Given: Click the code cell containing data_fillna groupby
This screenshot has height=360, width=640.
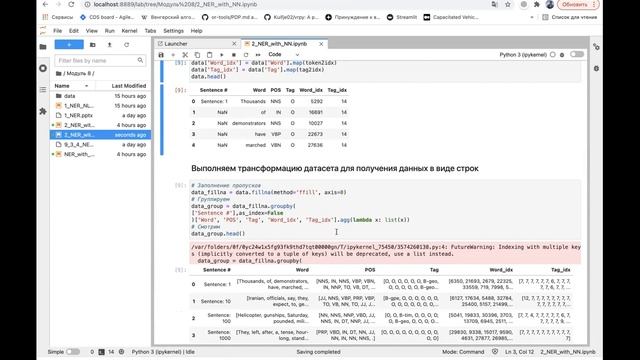Looking at the screenshot, I should pos(385,209).
